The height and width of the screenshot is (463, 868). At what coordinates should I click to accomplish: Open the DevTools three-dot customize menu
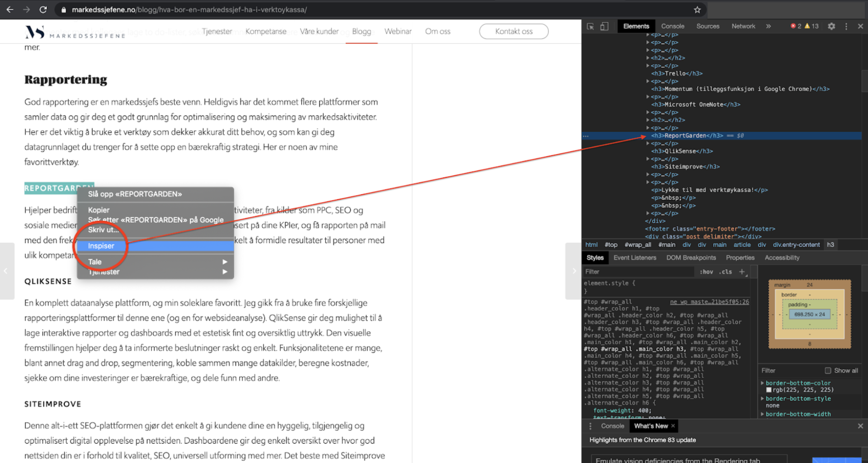[846, 26]
